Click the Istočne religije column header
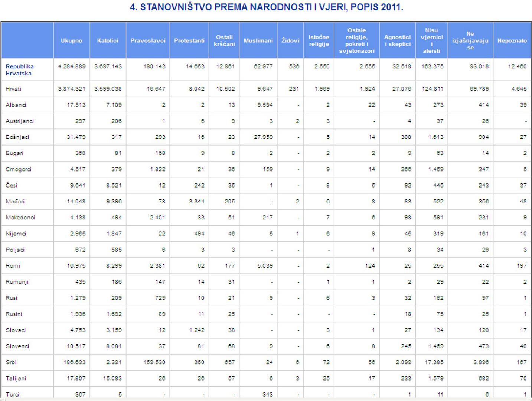 click(x=319, y=40)
